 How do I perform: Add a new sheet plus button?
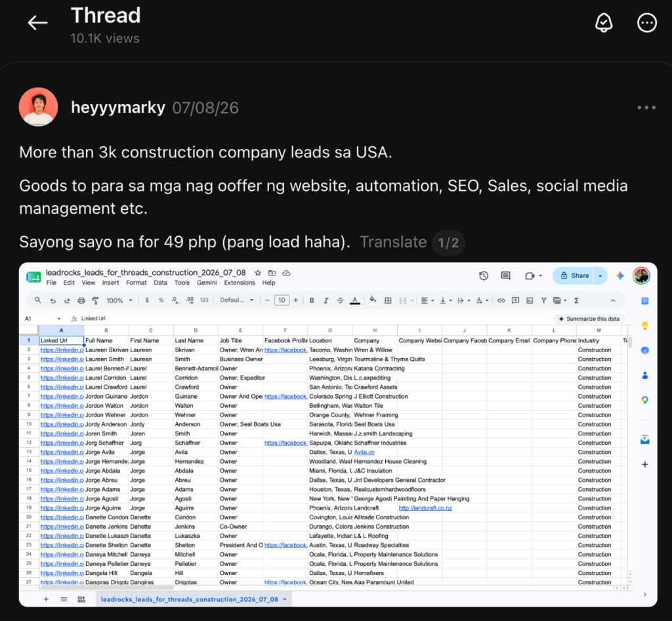[46, 599]
